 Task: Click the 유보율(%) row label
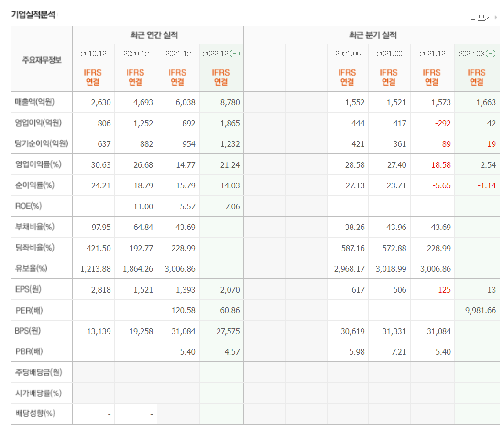tap(31, 268)
